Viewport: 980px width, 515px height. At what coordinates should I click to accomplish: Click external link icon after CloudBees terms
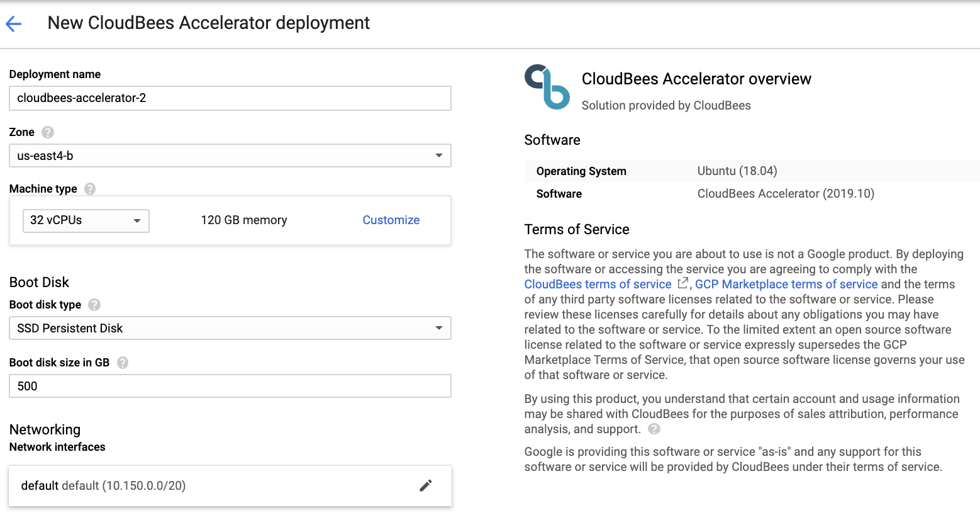(x=682, y=283)
